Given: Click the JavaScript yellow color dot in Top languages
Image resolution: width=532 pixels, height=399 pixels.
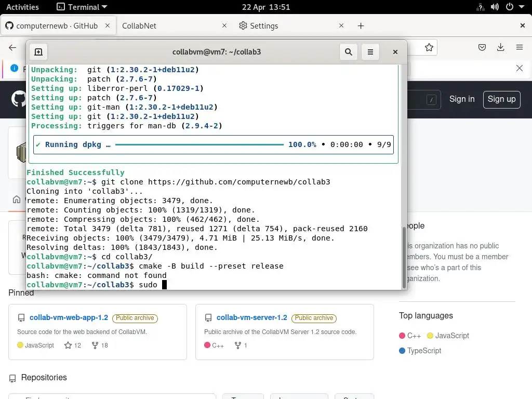Looking at the screenshot, I should click(x=430, y=336).
